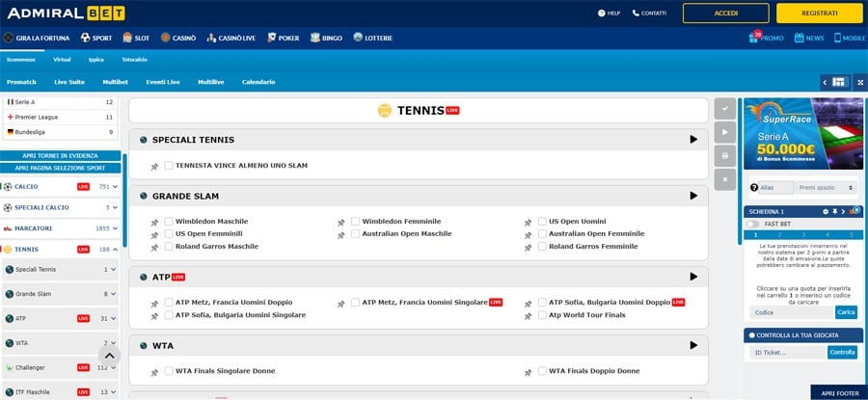
Task: Open the Mobile phone icon
Action: click(837, 38)
